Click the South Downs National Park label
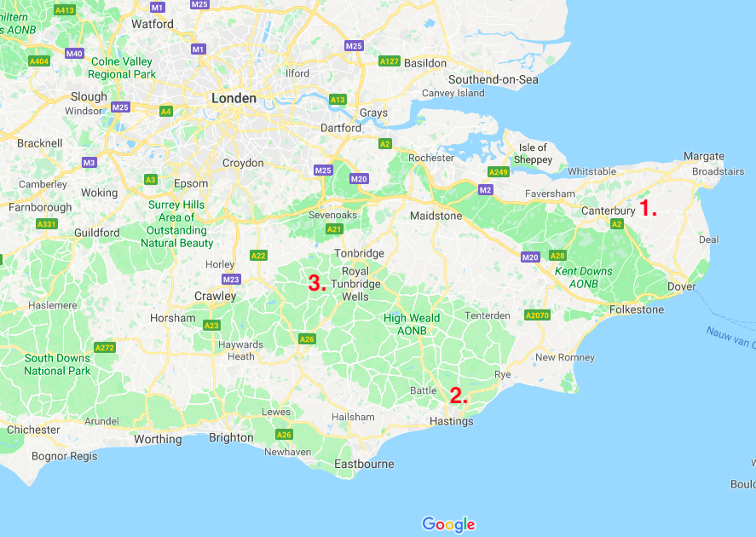 click(57, 365)
